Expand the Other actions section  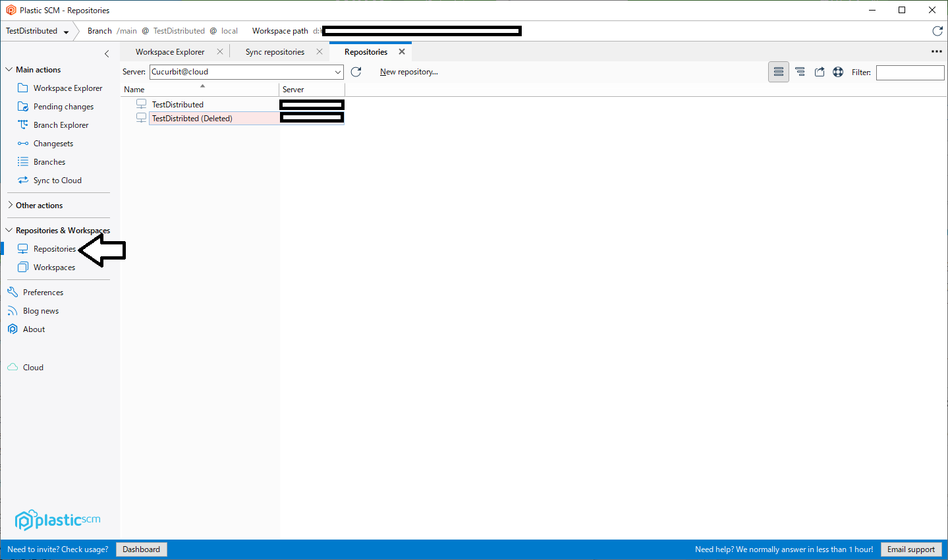pos(10,205)
